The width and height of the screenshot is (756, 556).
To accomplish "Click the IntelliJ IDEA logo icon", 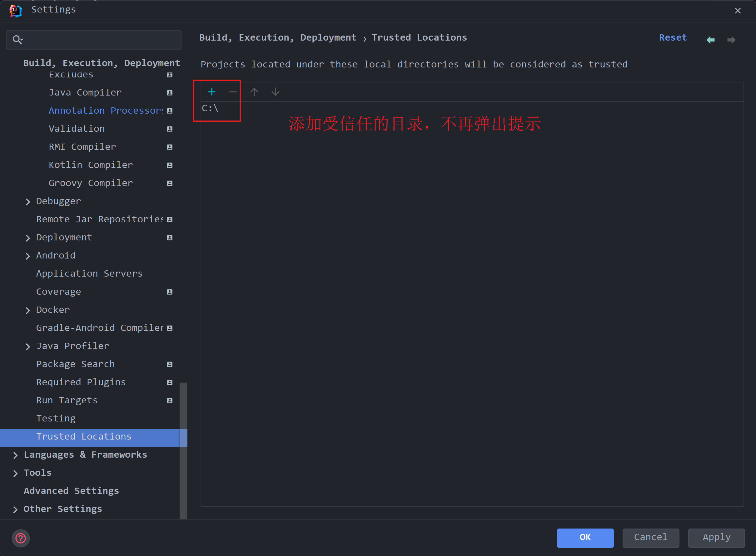I will coord(16,10).
